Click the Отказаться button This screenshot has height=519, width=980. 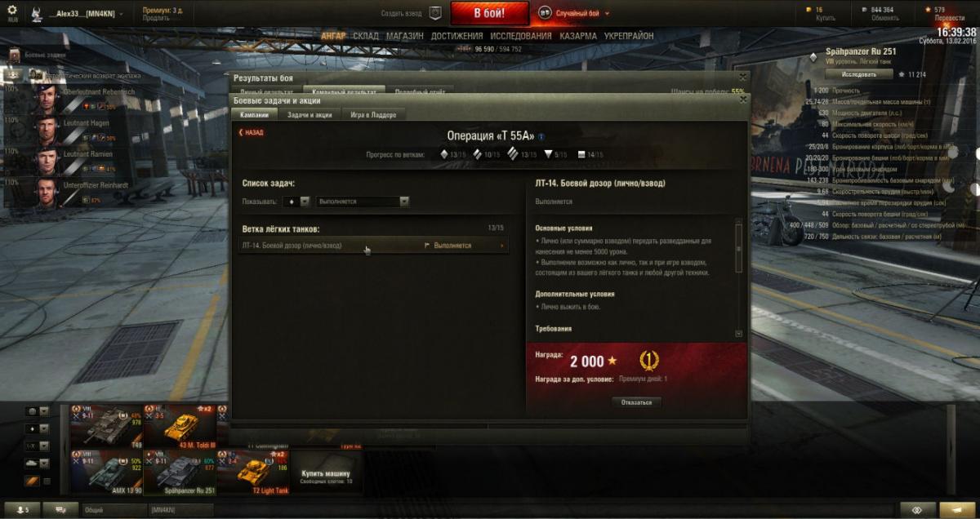pyautogui.click(x=636, y=402)
